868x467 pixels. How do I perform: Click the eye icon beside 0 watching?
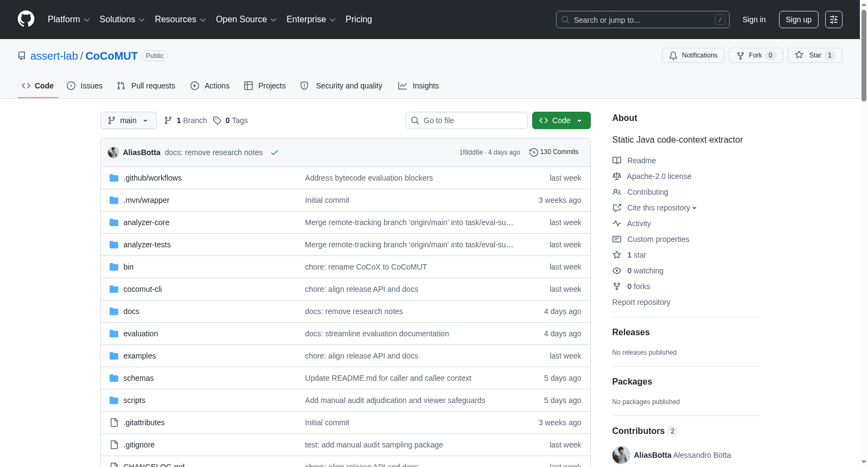pos(617,271)
